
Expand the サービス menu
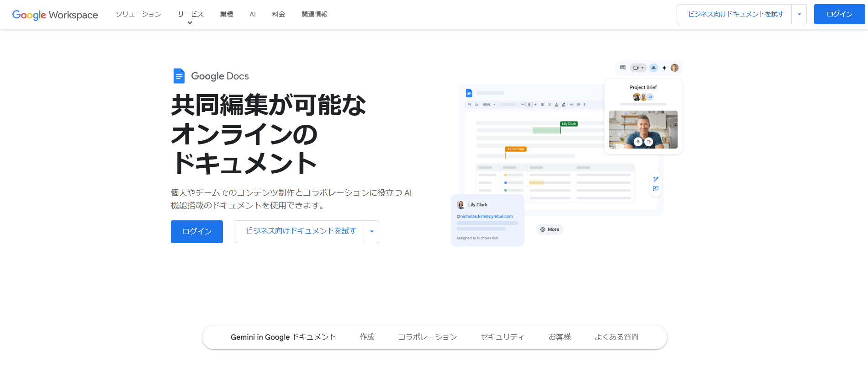click(x=191, y=14)
